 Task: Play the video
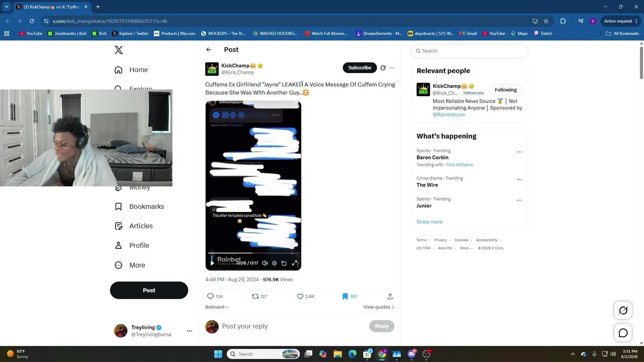(212, 263)
